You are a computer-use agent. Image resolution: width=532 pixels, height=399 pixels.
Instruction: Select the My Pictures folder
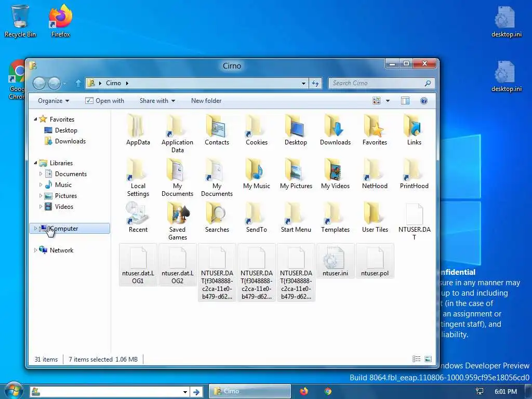point(296,174)
